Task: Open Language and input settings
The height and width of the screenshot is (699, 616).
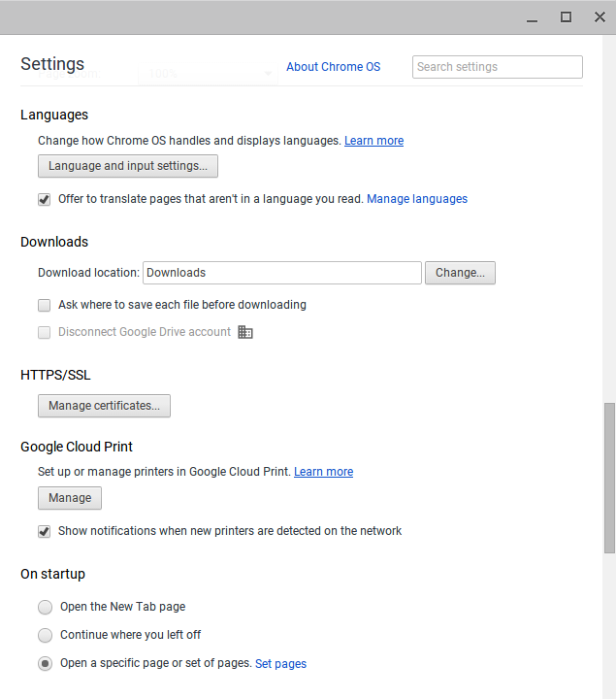Action: point(128,166)
